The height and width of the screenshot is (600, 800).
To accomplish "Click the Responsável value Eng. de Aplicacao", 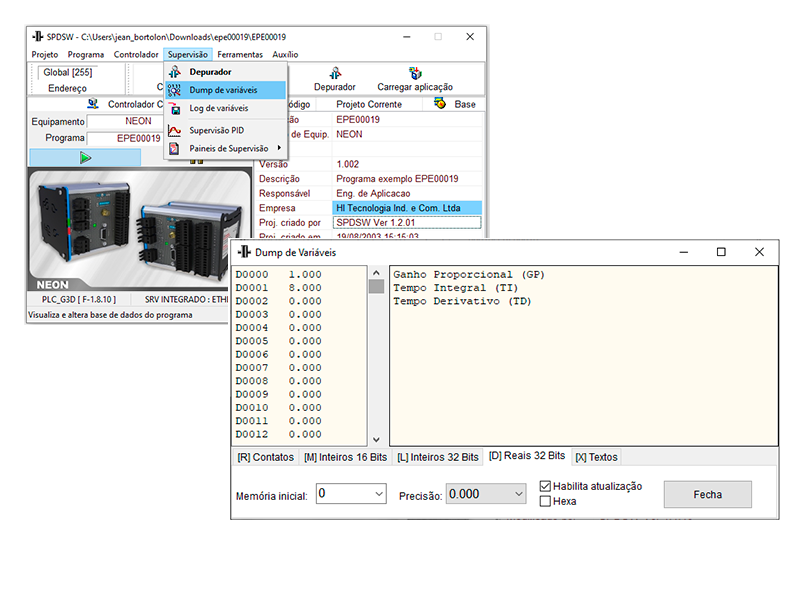I will [x=407, y=193].
